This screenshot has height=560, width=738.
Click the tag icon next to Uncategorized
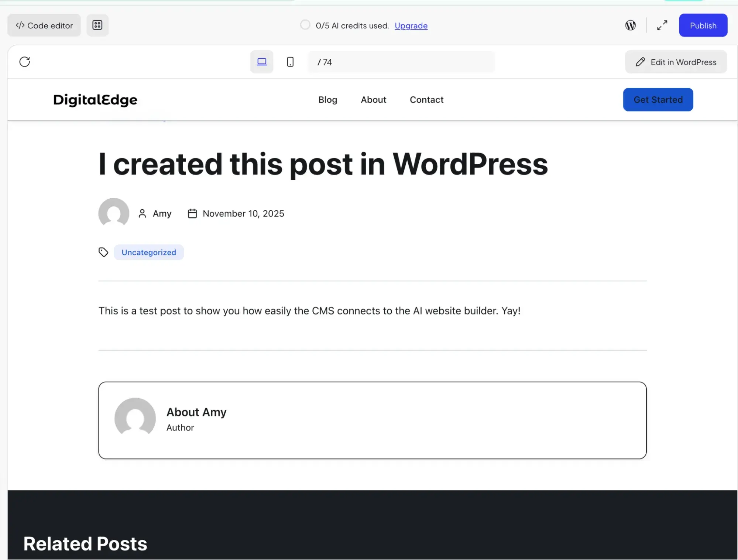103,252
